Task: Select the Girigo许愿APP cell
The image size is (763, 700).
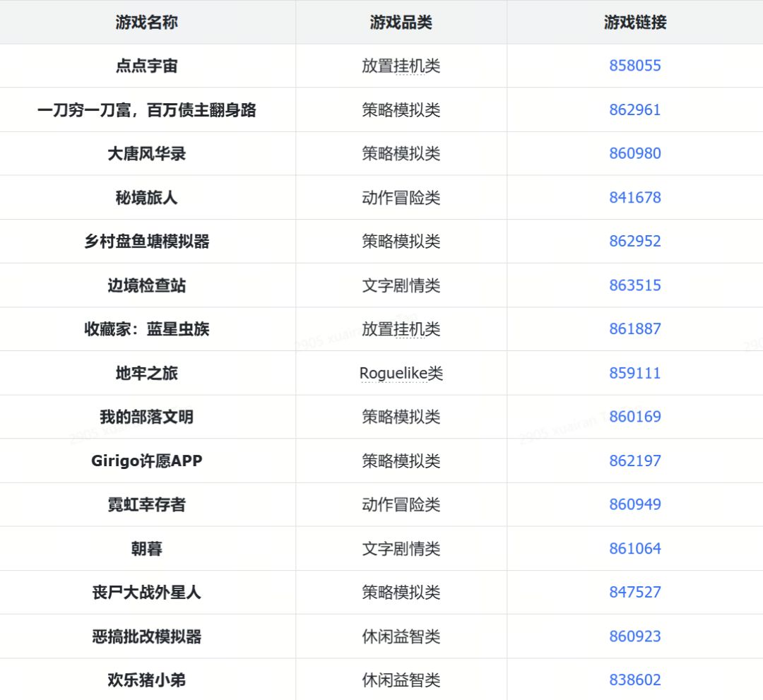Action: [x=147, y=461]
